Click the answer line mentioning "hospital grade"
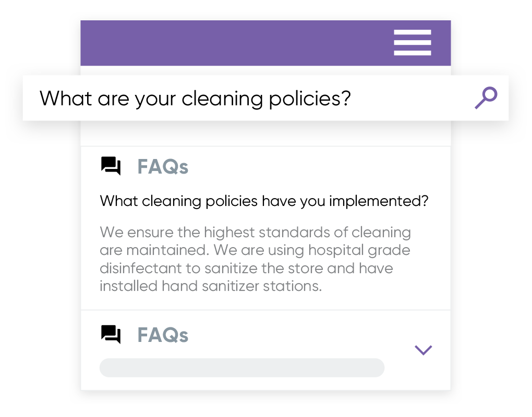Image resolution: width=532 pixels, height=417 pixels. pos(255,250)
